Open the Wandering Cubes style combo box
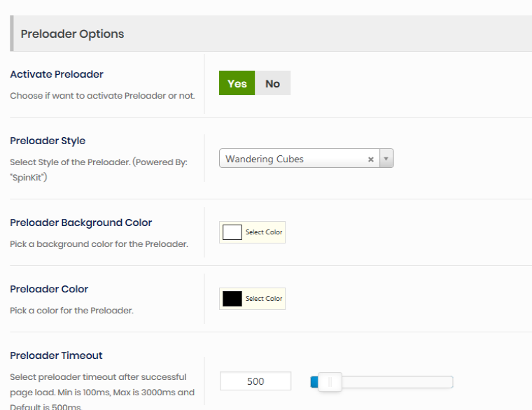This screenshot has width=532, height=410. (x=294, y=159)
